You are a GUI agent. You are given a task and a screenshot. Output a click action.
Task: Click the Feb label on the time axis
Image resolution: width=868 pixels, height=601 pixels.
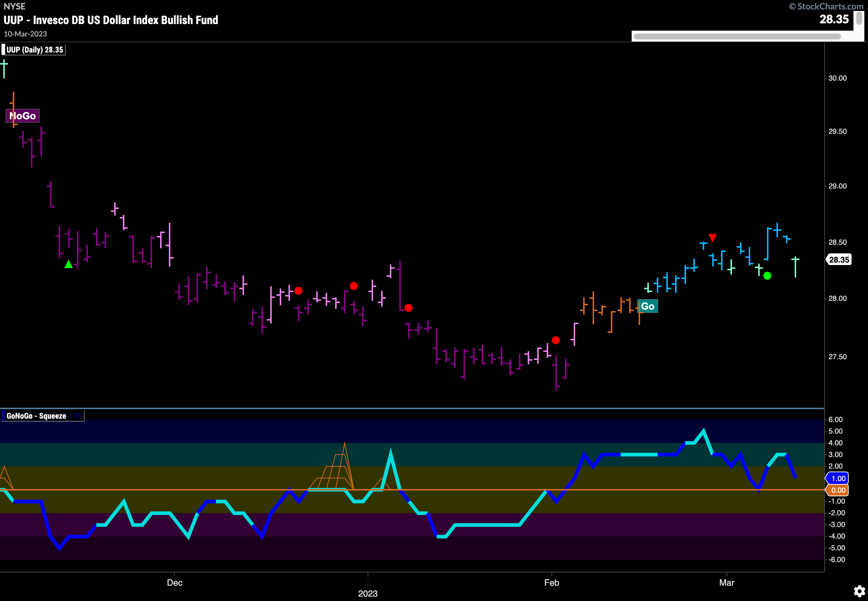click(552, 582)
